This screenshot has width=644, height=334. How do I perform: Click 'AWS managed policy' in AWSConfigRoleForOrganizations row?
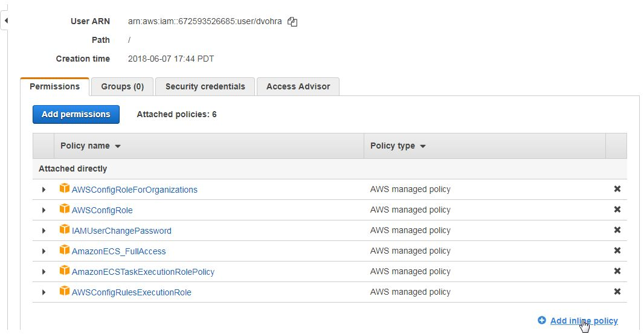click(x=410, y=190)
